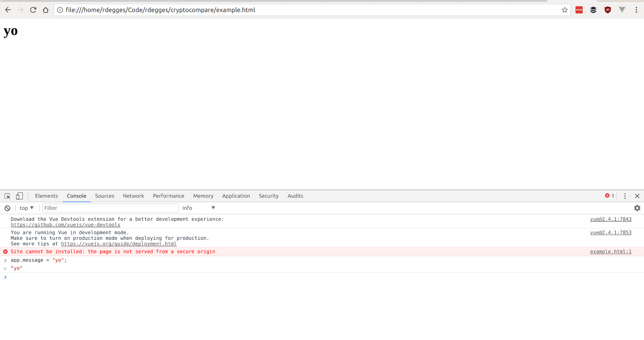Click the red error count badge

tap(610, 196)
